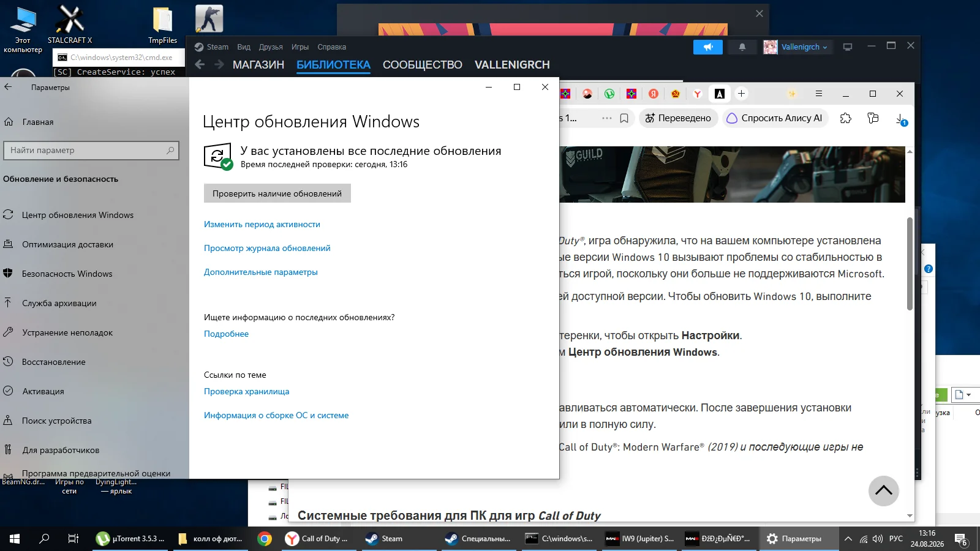The width and height of the screenshot is (980, 551).
Task: Open Steam notifications bell
Action: (742, 47)
